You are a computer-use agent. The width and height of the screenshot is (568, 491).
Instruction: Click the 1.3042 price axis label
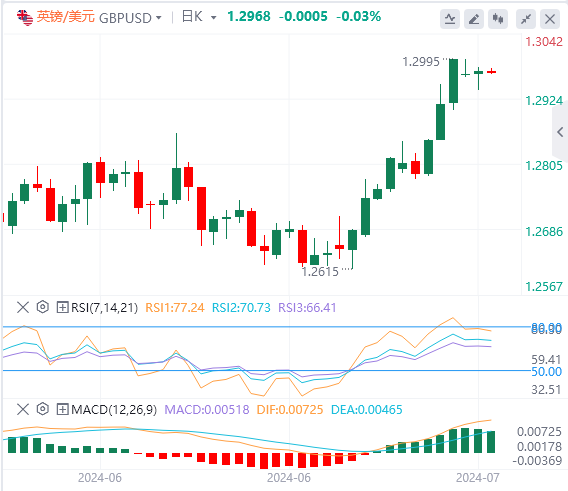point(544,42)
